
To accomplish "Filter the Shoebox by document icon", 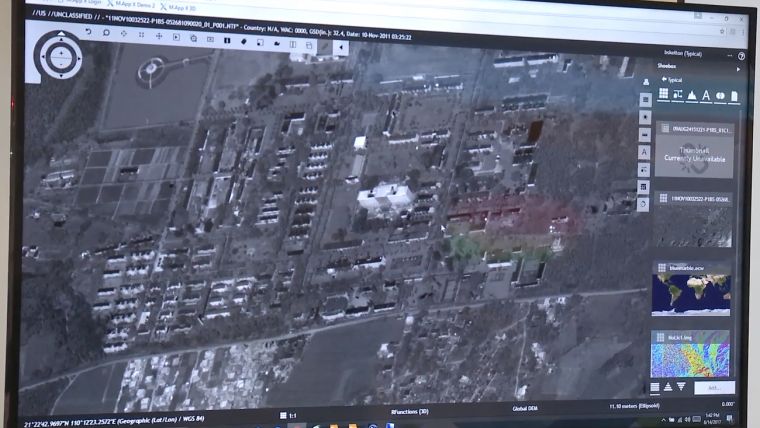I will point(734,96).
